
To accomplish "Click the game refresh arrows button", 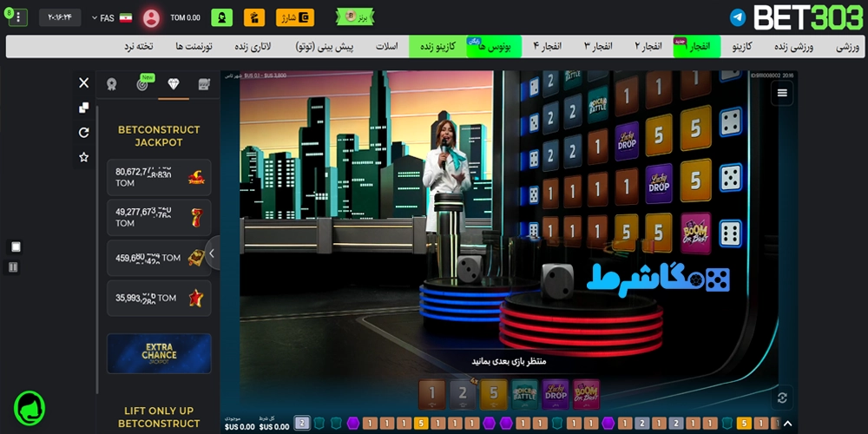I will [782, 398].
